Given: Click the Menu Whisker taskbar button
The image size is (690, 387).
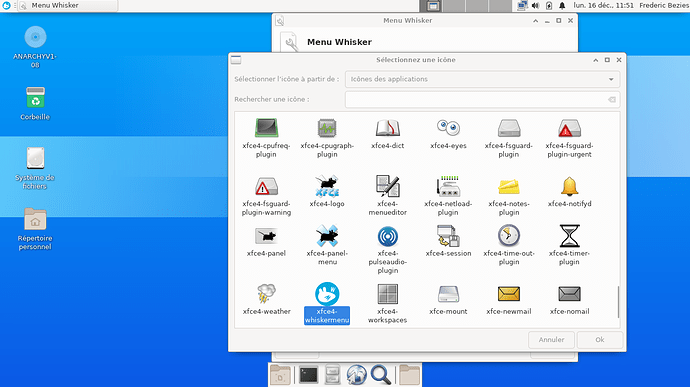Looking at the screenshot, I should coord(68,5).
